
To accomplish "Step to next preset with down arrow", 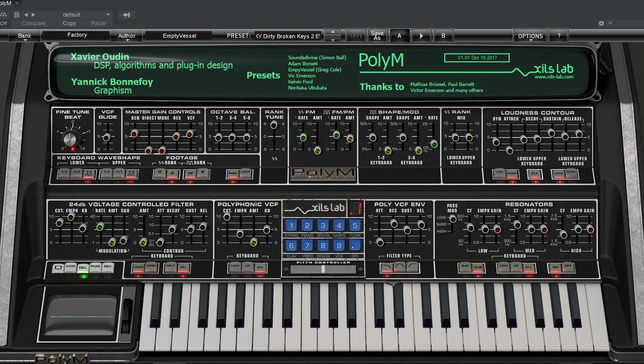I will 332,39.
